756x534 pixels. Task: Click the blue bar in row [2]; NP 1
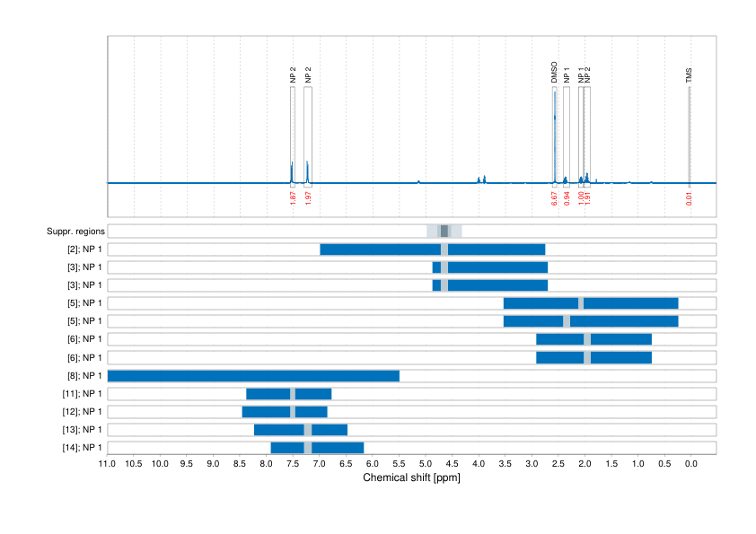coord(431,249)
